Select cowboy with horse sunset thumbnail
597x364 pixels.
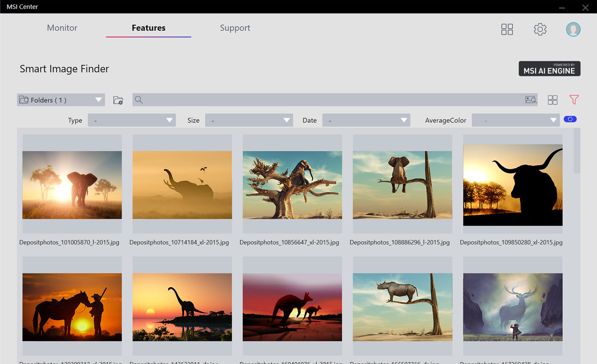pos(72,307)
